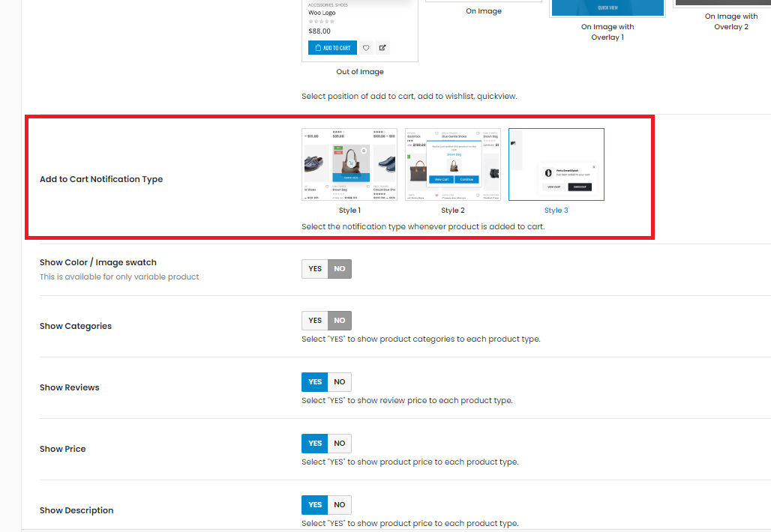The width and height of the screenshot is (771, 532).
Task: Click the Show Description label
Action: tap(76, 510)
